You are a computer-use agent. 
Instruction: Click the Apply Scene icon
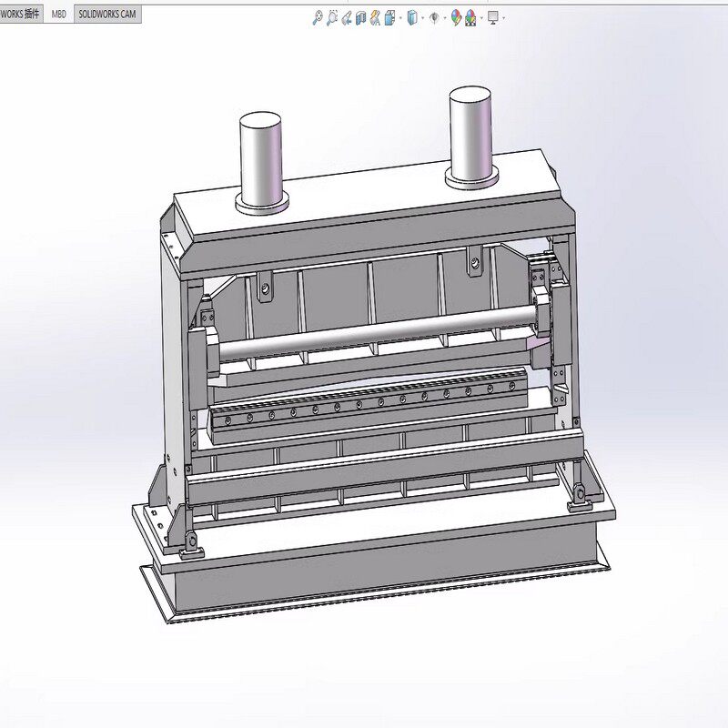click(470, 18)
